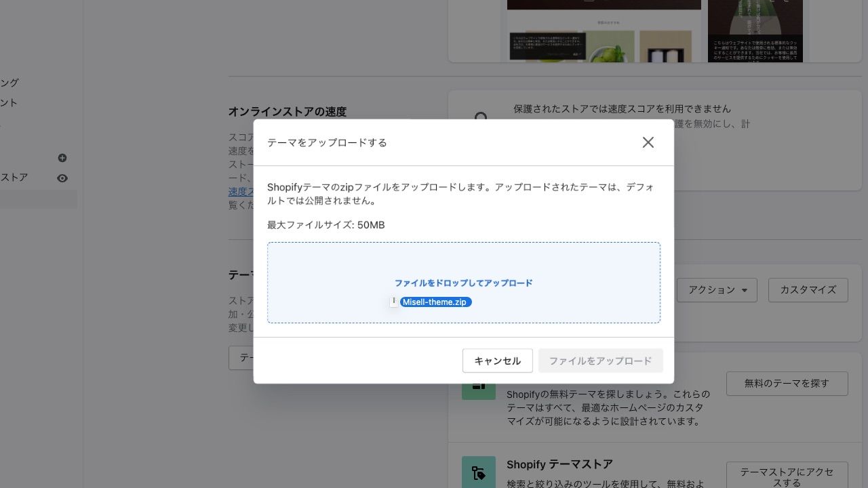868x488 pixels.
Task: Click テーマをアップロードする dialog title
Action: pyautogui.click(x=327, y=143)
